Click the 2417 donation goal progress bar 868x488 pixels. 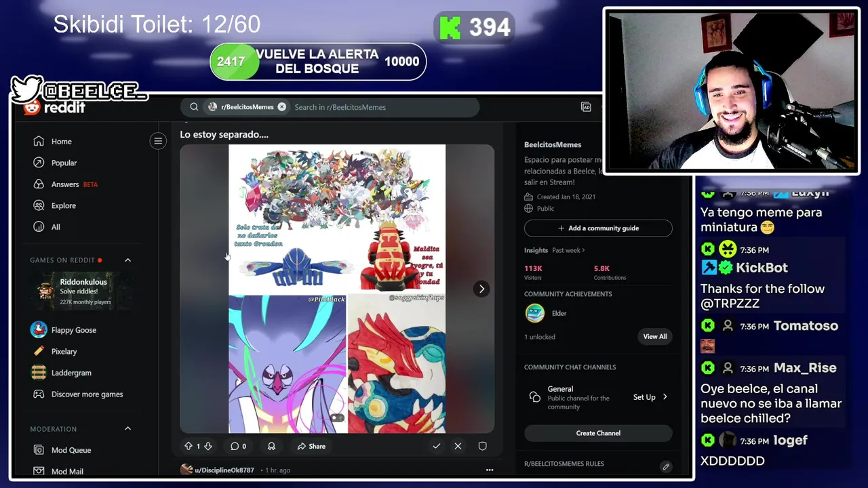pos(318,62)
